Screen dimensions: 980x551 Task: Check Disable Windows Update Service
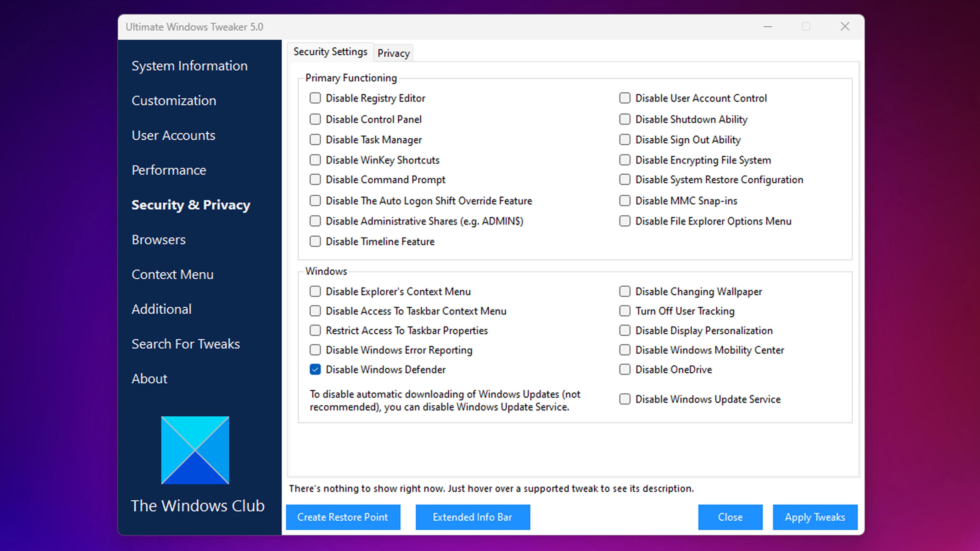[x=625, y=399]
